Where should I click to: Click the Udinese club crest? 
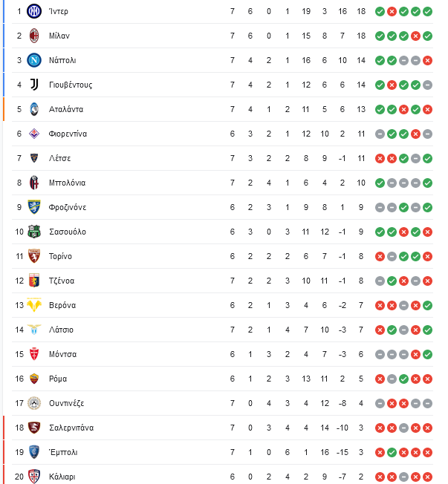(x=34, y=403)
